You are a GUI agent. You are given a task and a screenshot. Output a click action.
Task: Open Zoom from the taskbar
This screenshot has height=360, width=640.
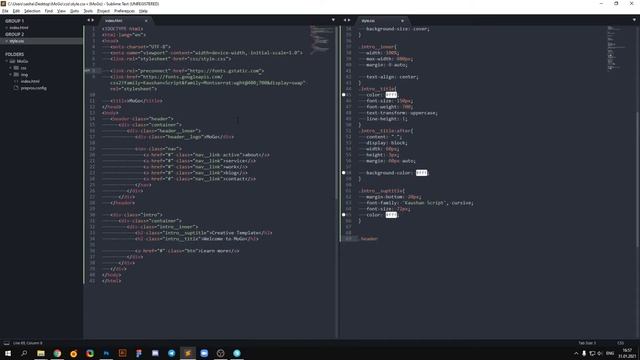coord(204,353)
